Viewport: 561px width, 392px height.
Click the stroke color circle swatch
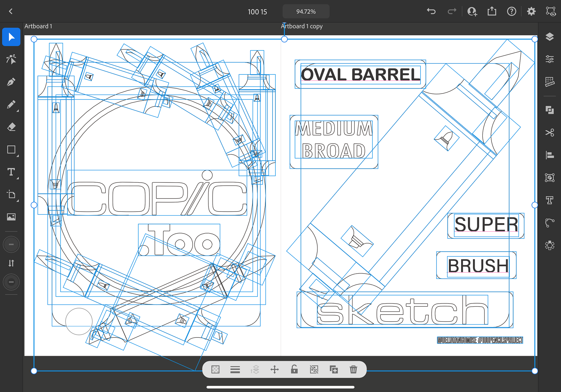point(11,282)
